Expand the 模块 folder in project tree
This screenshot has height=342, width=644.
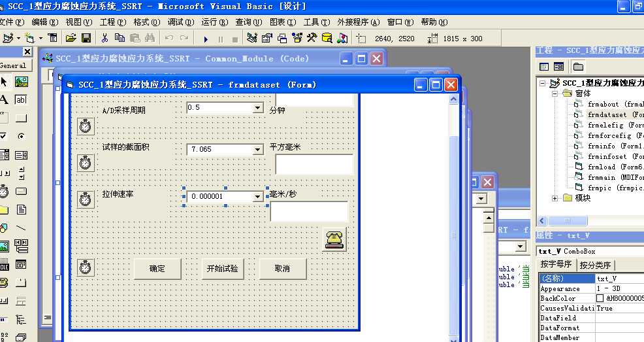pyautogui.click(x=555, y=198)
